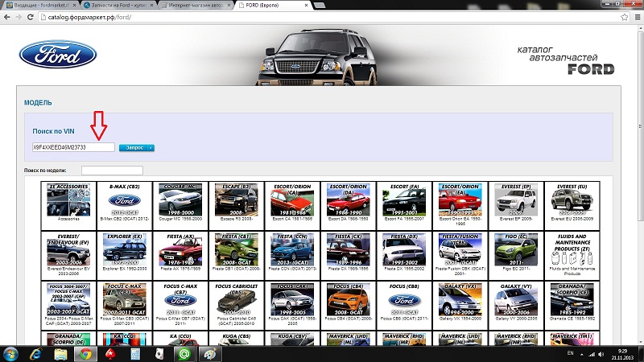Viewport: 644px width, 362px height.
Task: Select Focus (CAK) 1998-2005 tile
Action: (x=292, y=306)
